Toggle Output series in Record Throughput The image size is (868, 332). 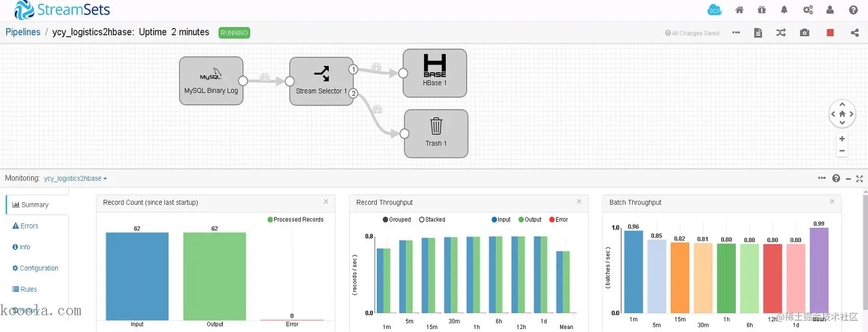pos(530,220)
